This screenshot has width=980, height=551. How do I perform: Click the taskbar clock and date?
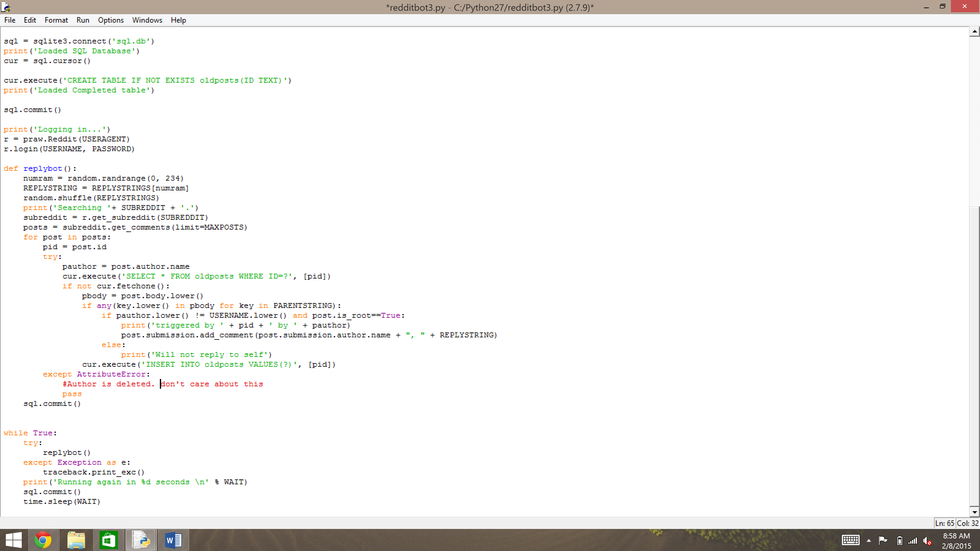(956, 540)
